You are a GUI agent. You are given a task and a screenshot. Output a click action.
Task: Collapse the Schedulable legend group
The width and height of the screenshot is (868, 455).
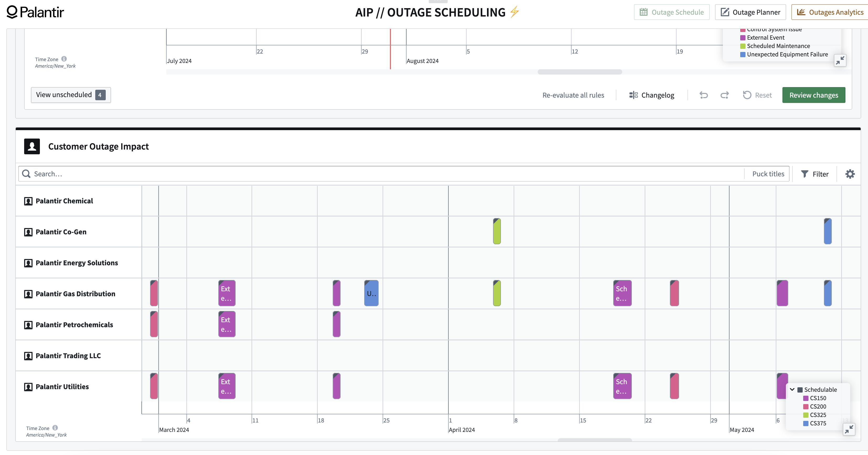tap(792, 389)
